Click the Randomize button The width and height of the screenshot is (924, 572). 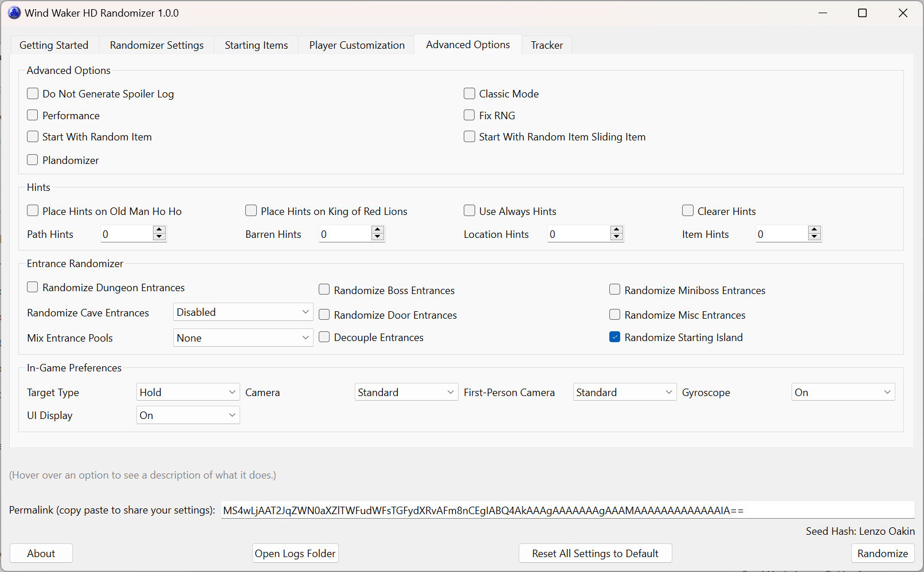click(x=883, y=554)
